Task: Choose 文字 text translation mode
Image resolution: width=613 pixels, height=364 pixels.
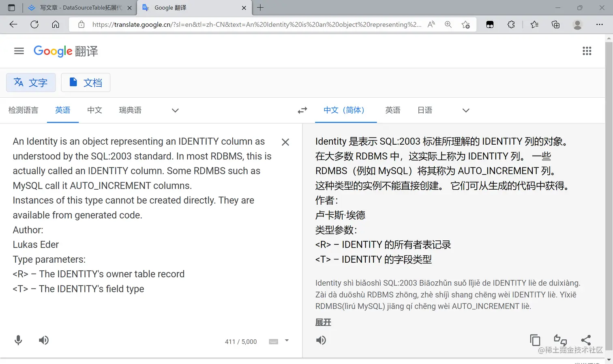Action: point(31,83)
